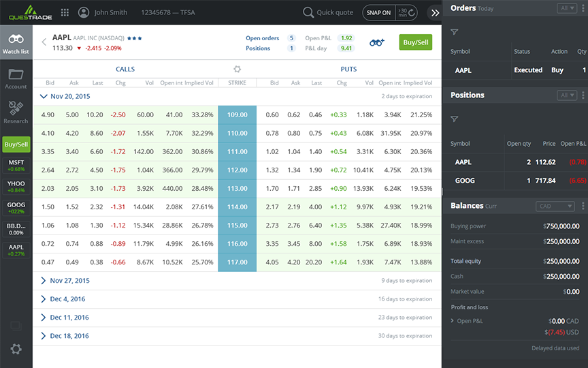Click the John Smith user name
This screenshot has height=368, width=588.
pos(111,12)
